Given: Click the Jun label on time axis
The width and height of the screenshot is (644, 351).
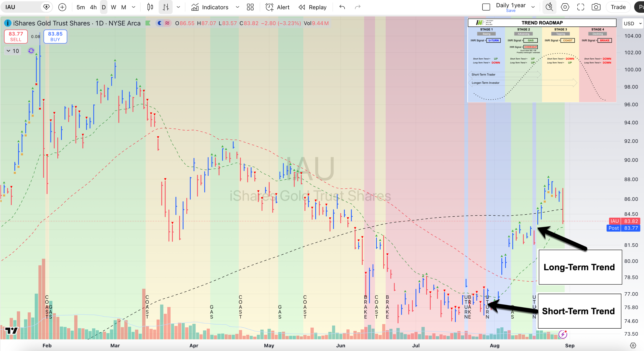Looking at the screenshot, I should (341, 345).
